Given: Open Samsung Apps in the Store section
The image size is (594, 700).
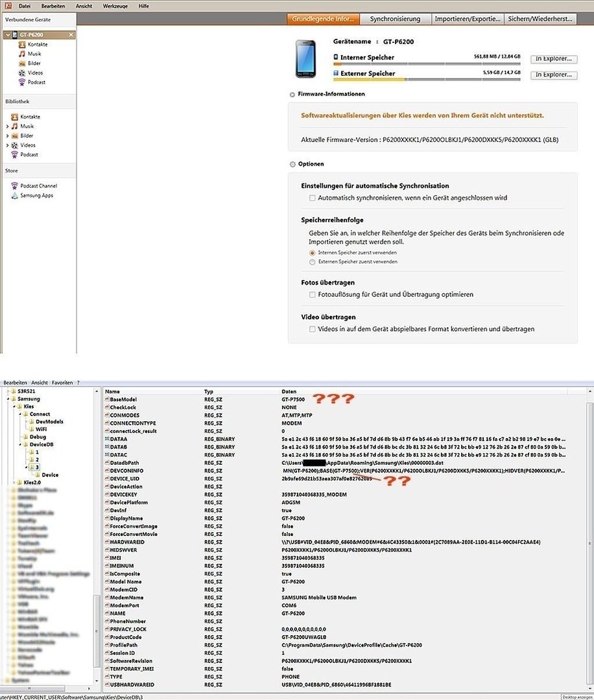Looking at the screenshot, I should pyautogui.click(x=32, y=196).
